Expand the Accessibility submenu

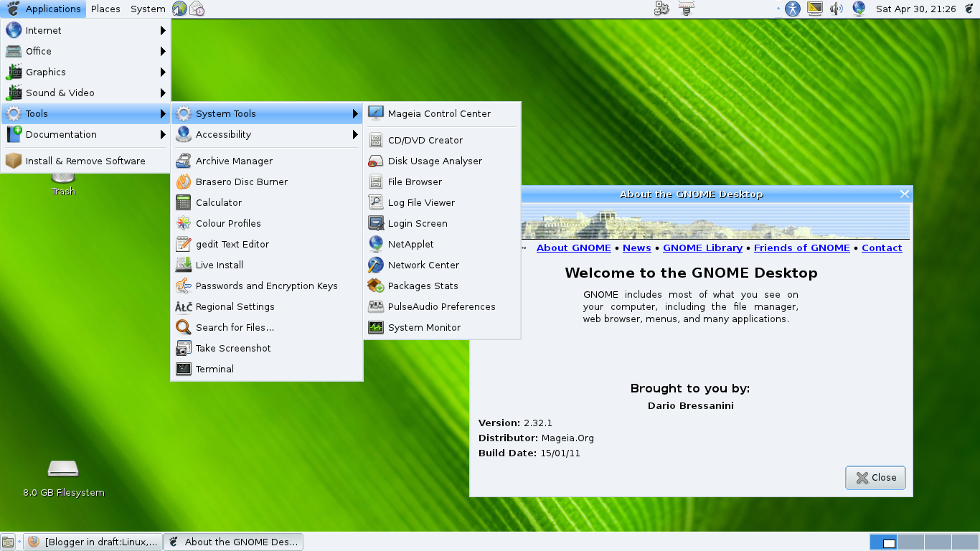tap(224, 134)
